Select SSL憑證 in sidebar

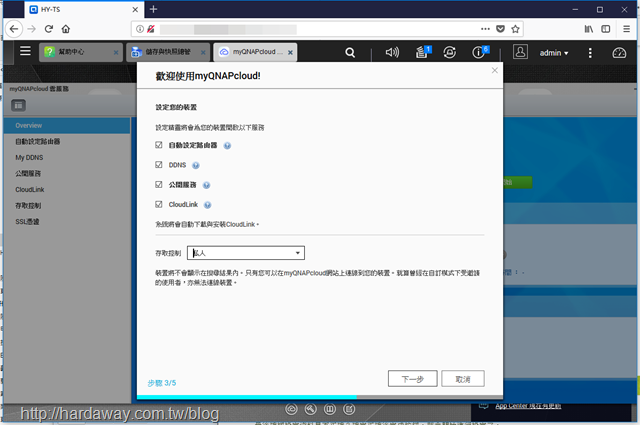[x=67, y=222]
